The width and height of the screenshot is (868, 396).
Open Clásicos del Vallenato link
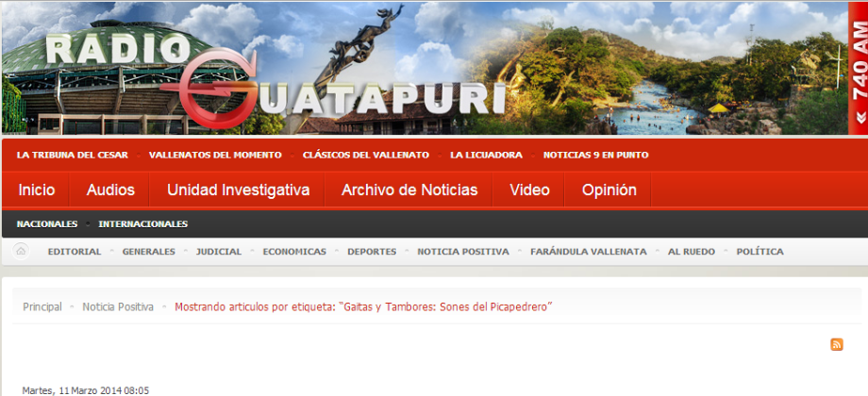365,155
